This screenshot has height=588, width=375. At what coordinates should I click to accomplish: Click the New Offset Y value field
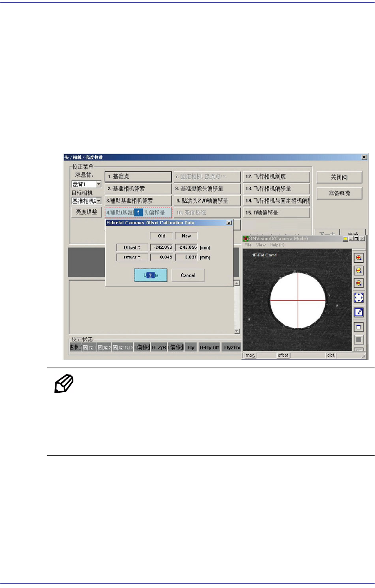pos(186,257)
